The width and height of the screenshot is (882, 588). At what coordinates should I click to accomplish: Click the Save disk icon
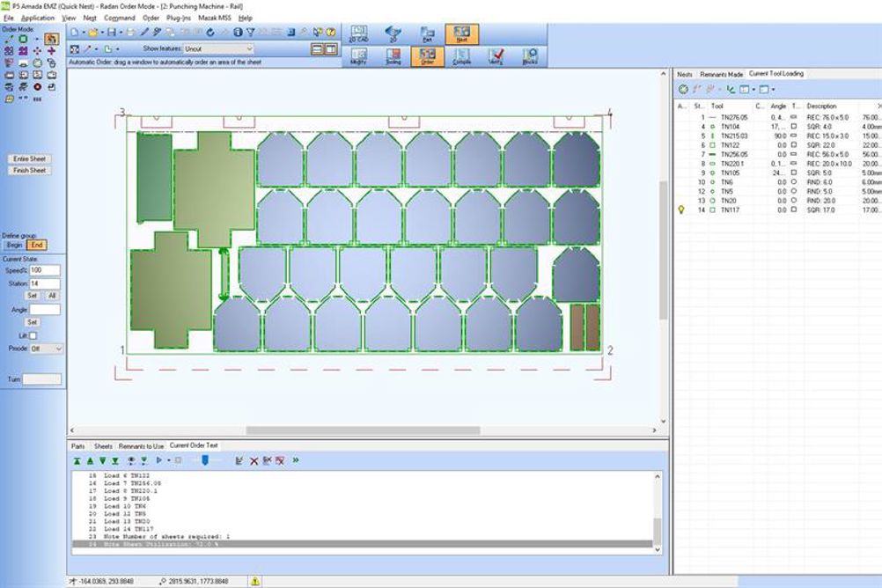pyautogui.click(x=112, y=33)
